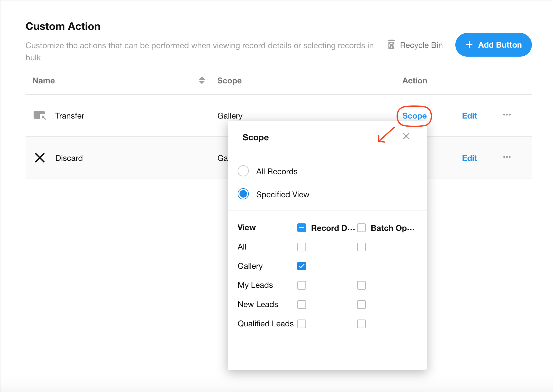553x392 pixels.
Task: Uncheck Gallery record details checkbox
Action: [302, 266]
